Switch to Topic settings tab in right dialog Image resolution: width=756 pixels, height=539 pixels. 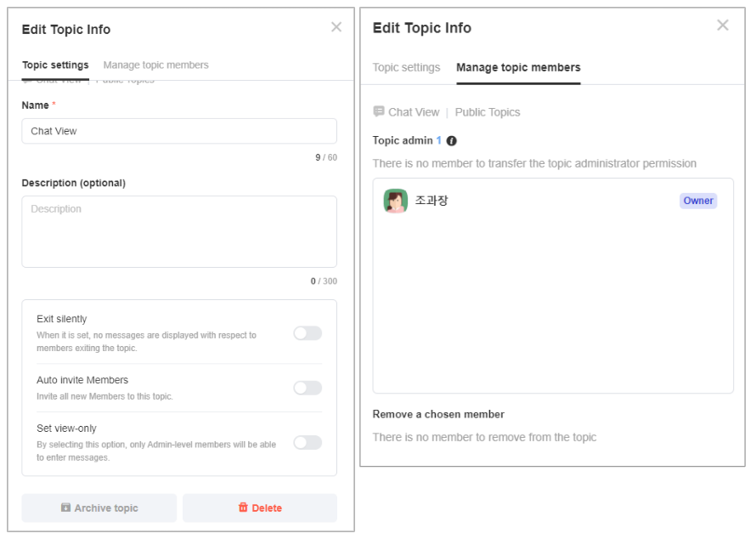point(406,67)
